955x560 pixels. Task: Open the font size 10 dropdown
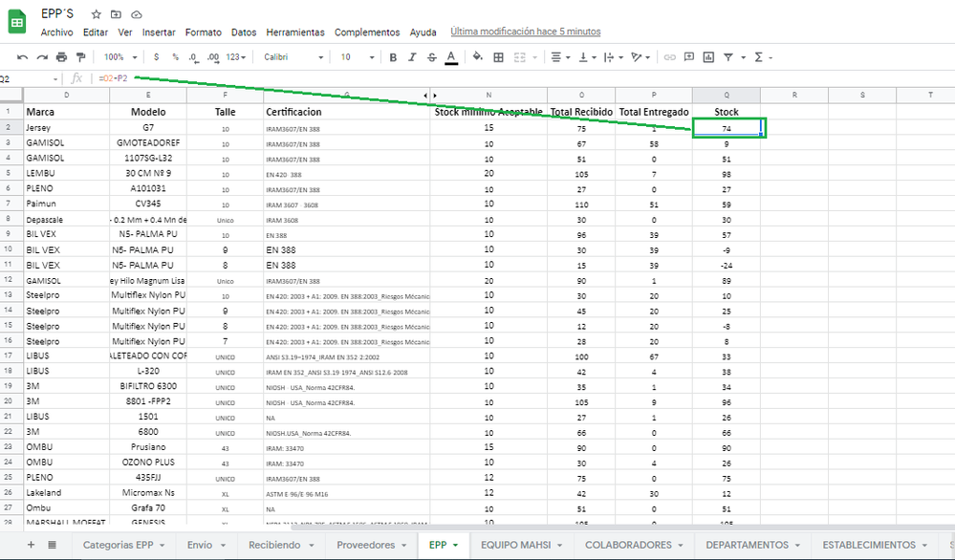pyautogui.click(x=357, y=57)
